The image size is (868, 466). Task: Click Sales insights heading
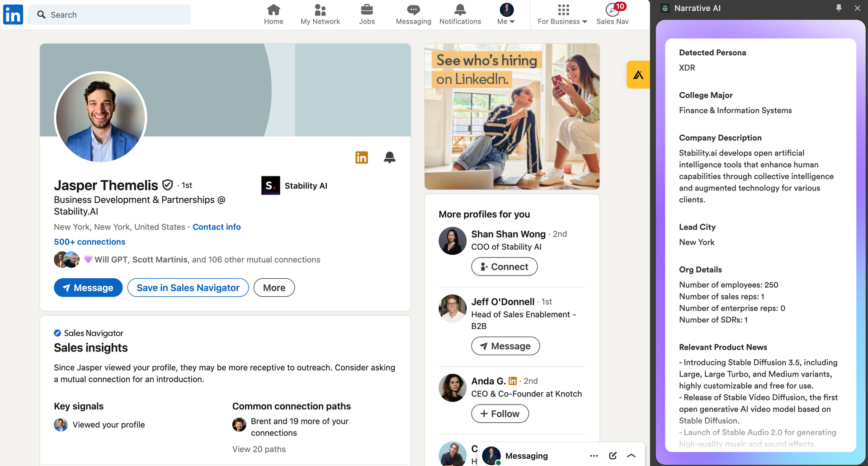[x=91, y=347]
